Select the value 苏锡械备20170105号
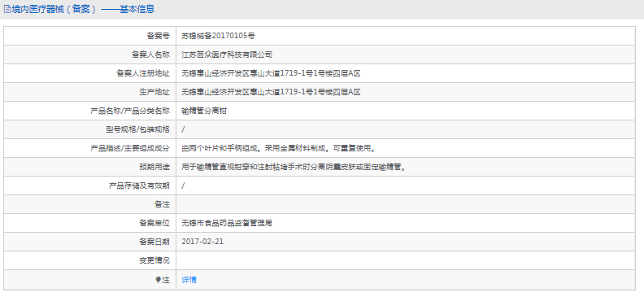This screenshot has height=297, width=644. (218, 36)
